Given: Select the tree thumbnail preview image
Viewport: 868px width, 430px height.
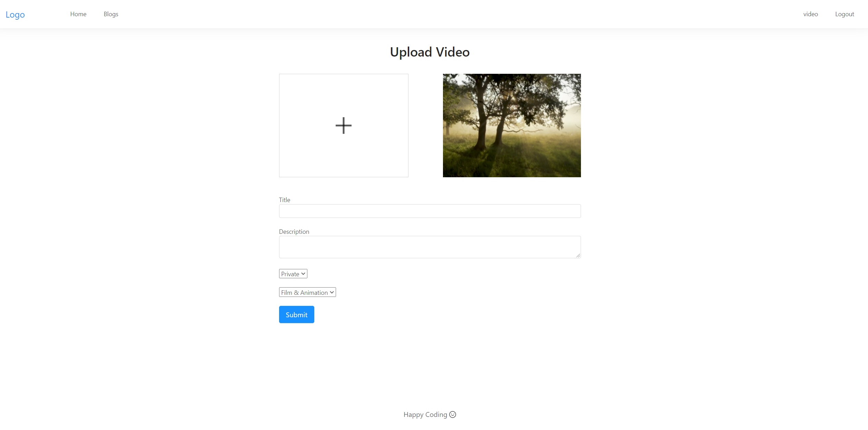Looking at the screenshot, I should pos(512,125).
